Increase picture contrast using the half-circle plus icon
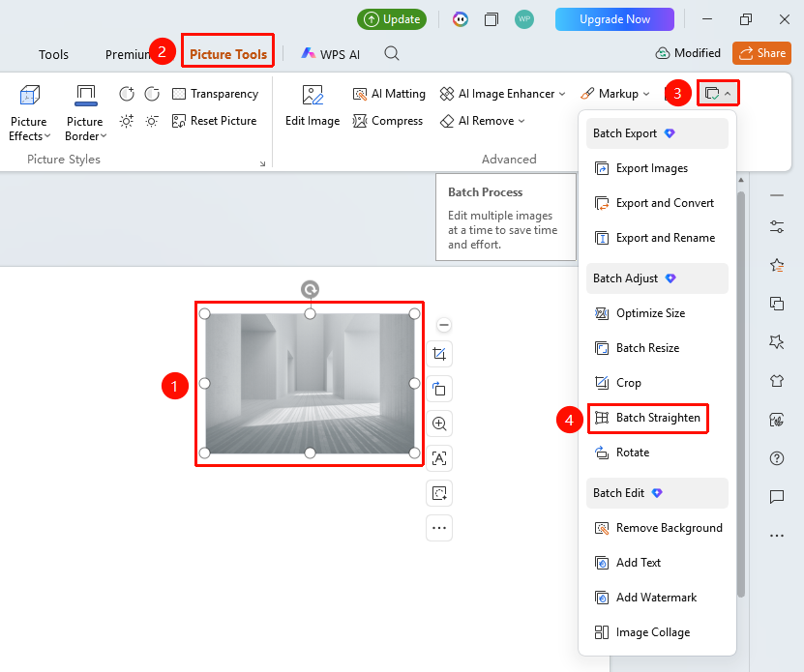The width and height of the screenshot is (804, 672). (127, 94)
